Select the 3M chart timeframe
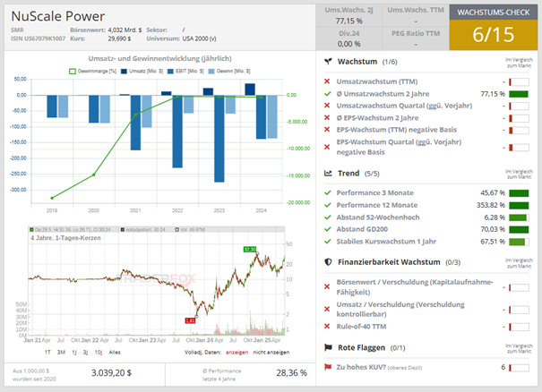The height and width of the screenshot is (392, 542). click(61, 353)
